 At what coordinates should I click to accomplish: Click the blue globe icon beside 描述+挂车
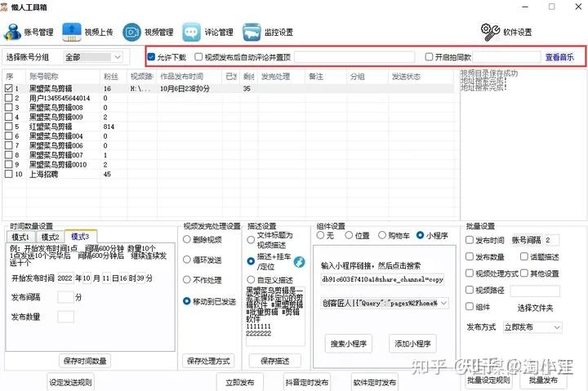click(299, 262)
